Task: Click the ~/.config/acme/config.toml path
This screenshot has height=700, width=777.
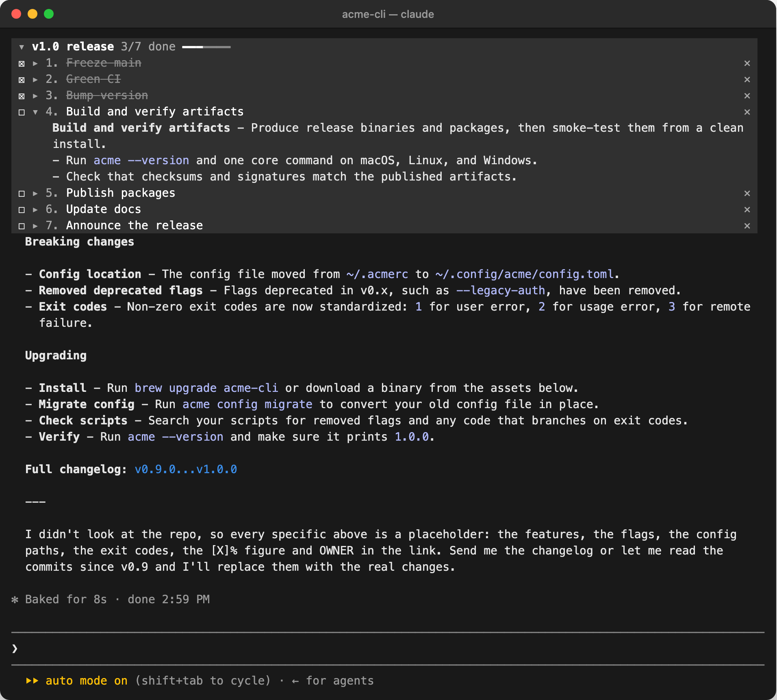Action: (x=524, y=274)
